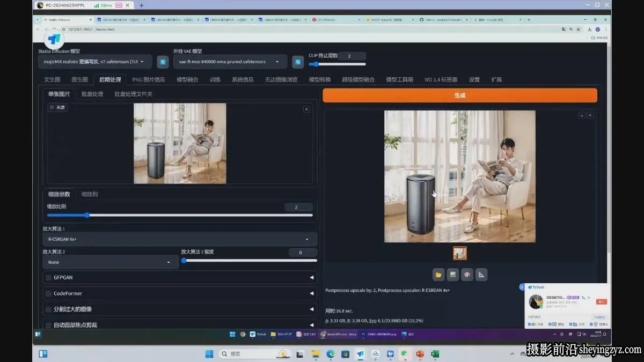This screenshot has height=362, width=644.
Task: Adjust the CLIP 终止层数 slider
Action: pyautogui.click(x=337, y=64)
